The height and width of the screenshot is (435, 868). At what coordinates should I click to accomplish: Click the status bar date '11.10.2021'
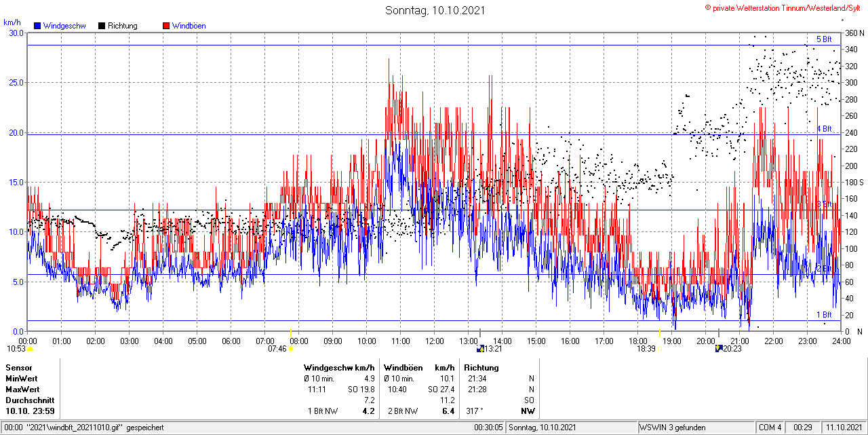click(844, 428)
